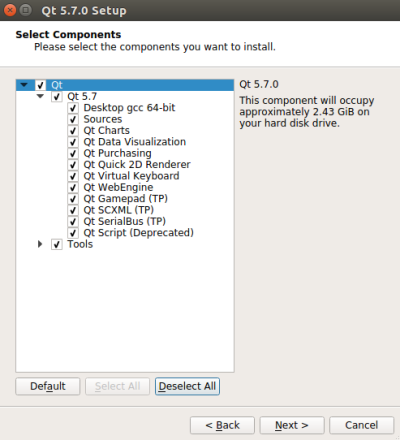Uncheck the Desktop gcc 64-bit checkbox

tap(73, 108)
